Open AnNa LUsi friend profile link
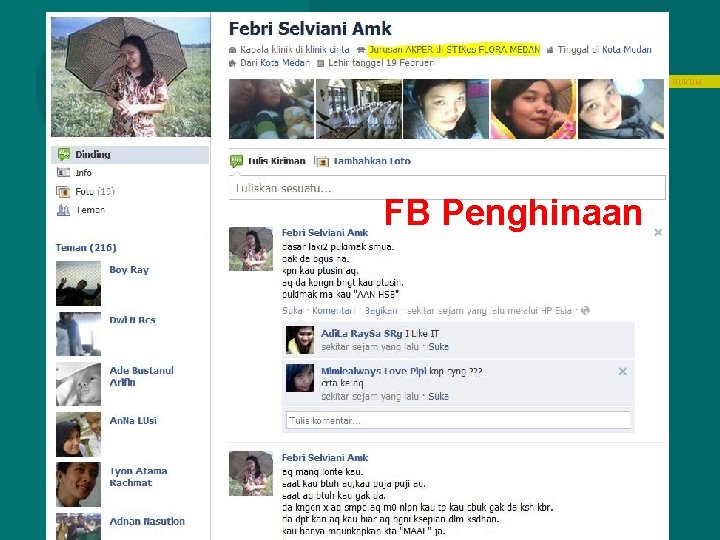The image size is (720, 540). point(133,421)
